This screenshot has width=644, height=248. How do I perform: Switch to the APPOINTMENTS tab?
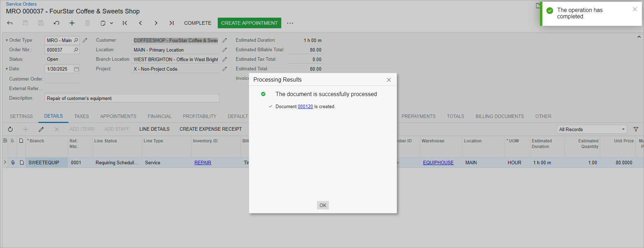coord(118,116)
